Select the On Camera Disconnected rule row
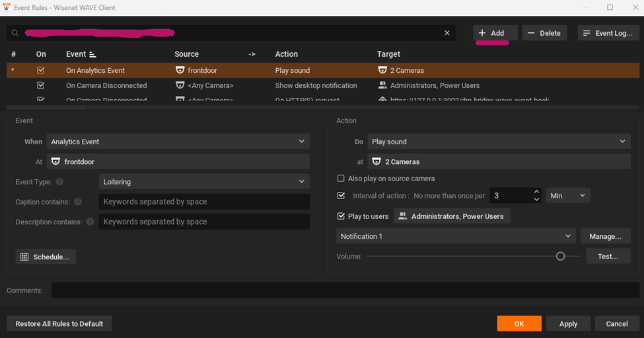This screenshot has width=644, height=338. 106,85
